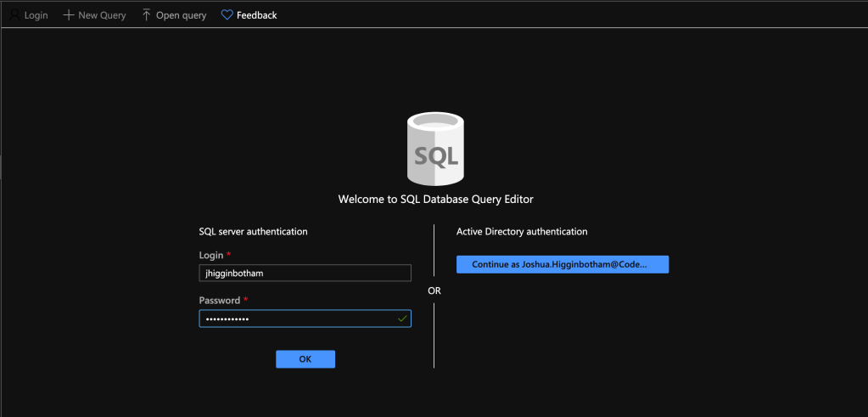Click the Welcome to SQL Database Query Editor heading

tap(435, 200)
